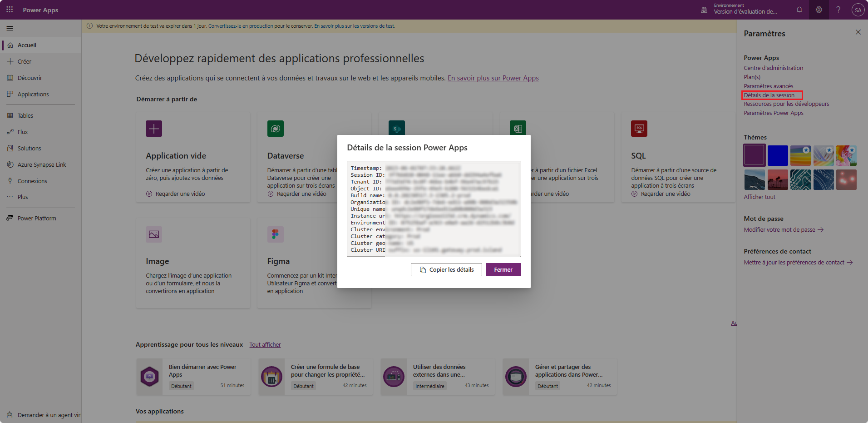
Task: Click the environment picker icon
Action: point(704,10)
